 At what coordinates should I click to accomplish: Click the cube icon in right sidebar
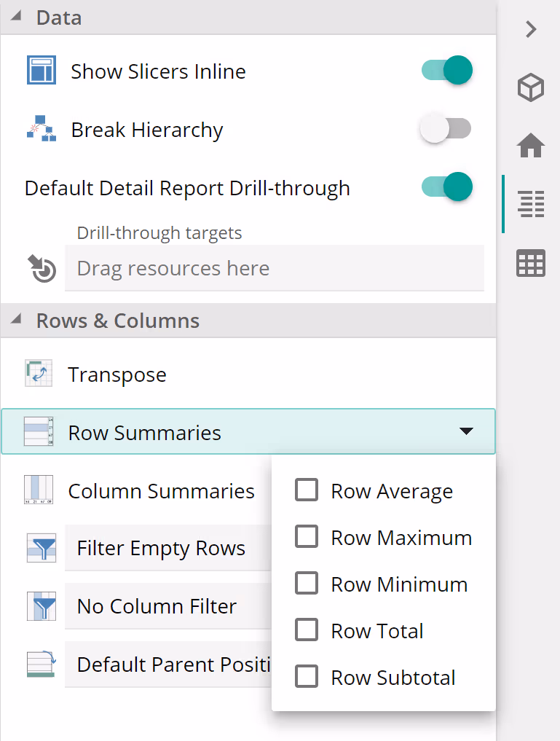pos(531,88)
